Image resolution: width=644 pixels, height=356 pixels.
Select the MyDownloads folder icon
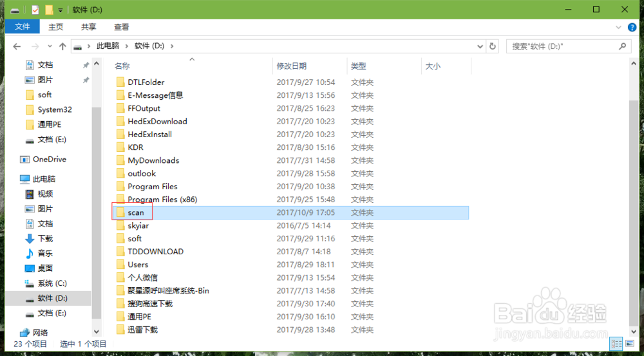coord(120,160)
